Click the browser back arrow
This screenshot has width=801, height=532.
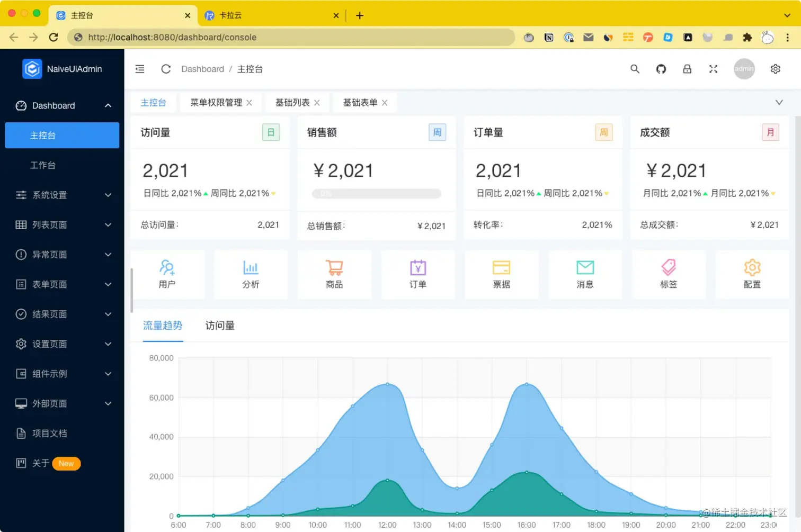tap(14, 37)
